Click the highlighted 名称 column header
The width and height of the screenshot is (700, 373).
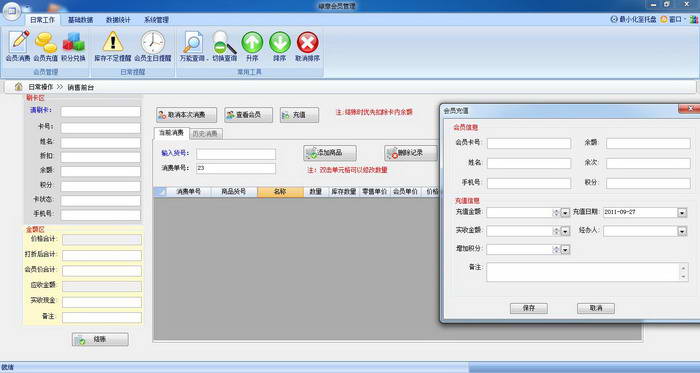pyautogui.click(x=280, y=192)
